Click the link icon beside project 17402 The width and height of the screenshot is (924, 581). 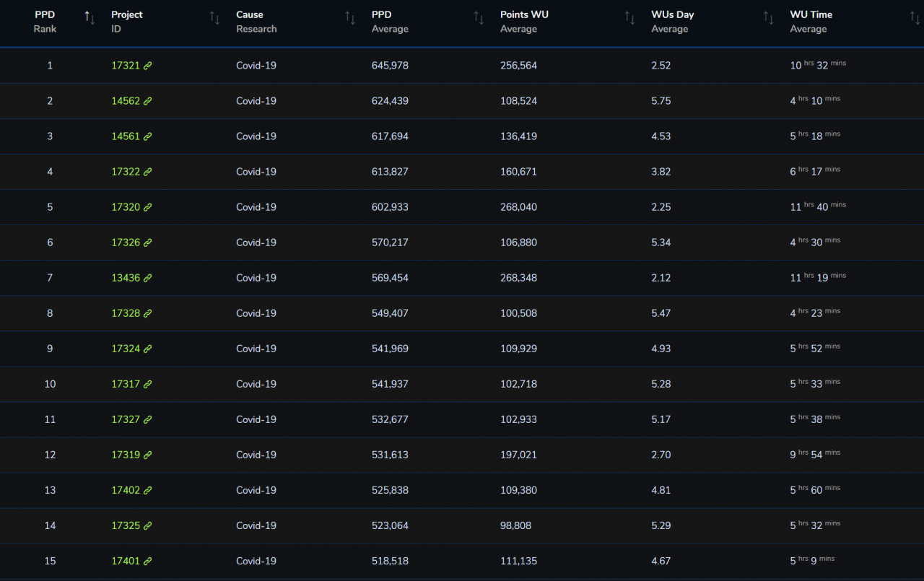point(148,490)
